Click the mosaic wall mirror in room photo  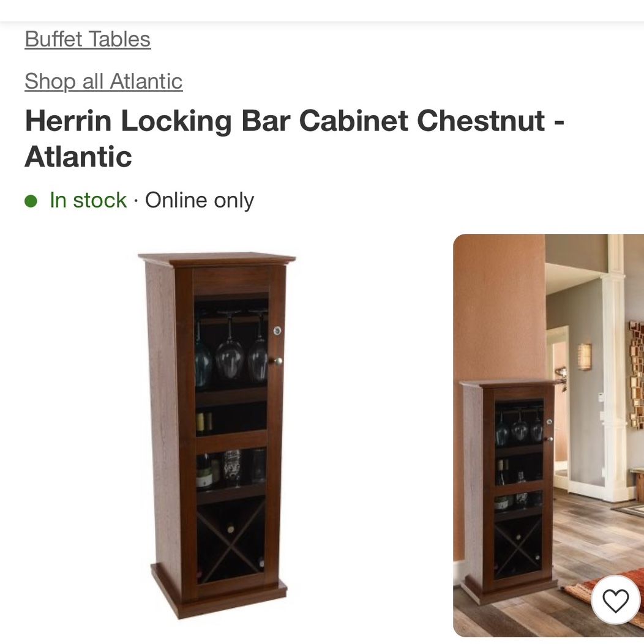637,375
